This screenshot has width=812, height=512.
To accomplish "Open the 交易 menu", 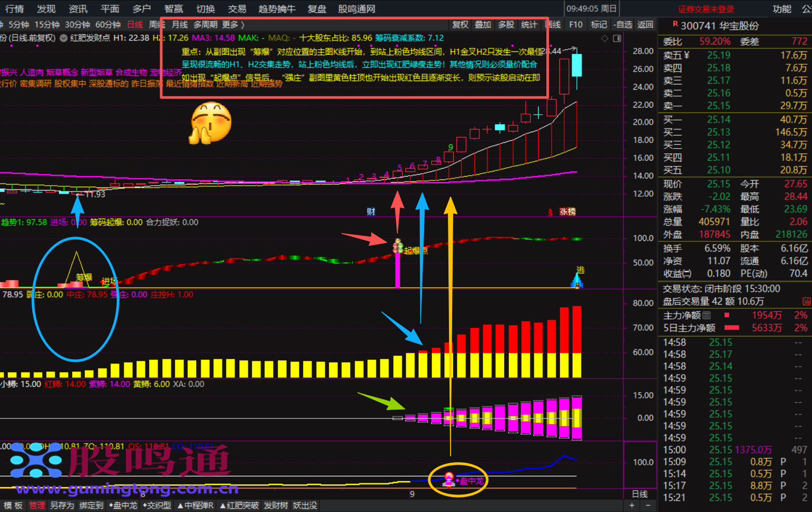I will click(x=237, y=9).
